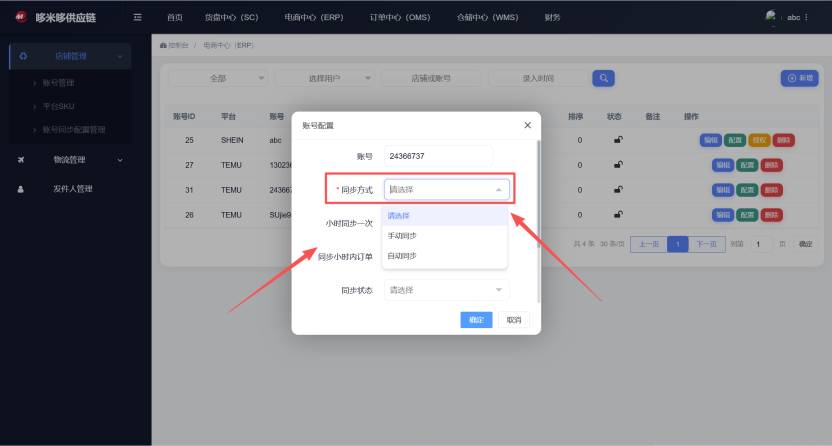Click the blue search magnifier button
Screen dimensions: 832x446
click(x=603, y=78)
